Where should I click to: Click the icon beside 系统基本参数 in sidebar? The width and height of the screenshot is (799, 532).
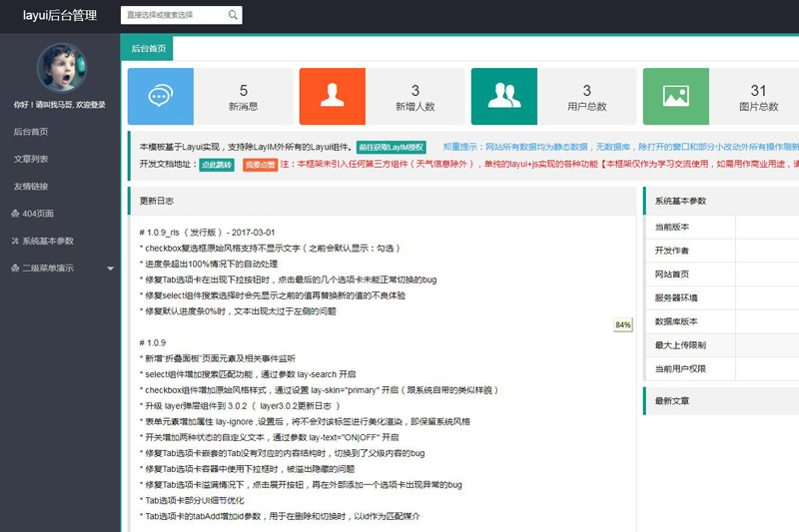coord(14,241)
